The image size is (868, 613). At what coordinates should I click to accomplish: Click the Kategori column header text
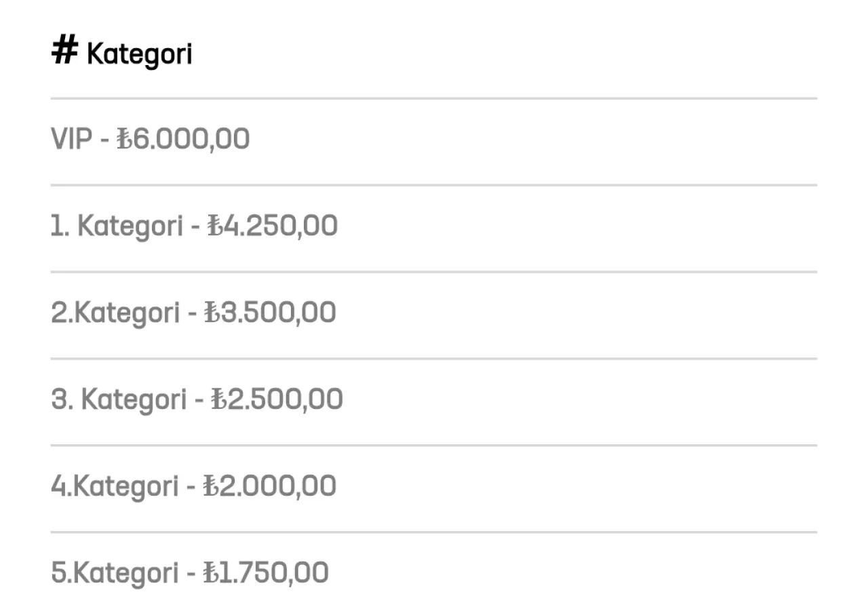tap(140, 54)
